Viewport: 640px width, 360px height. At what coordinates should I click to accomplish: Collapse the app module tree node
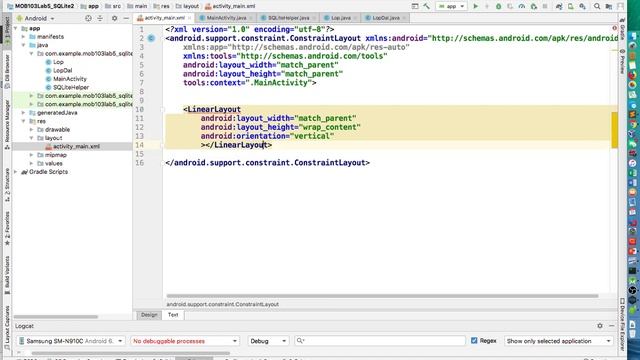point(16,28)
